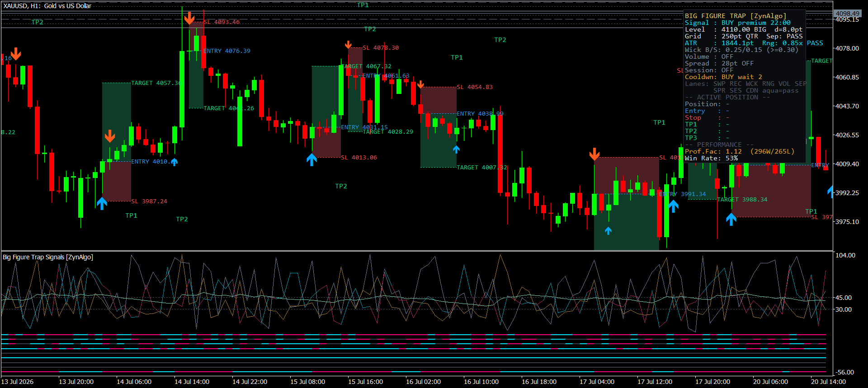The image size is (868, 388).
Task: Click the 16 Jul 02:00 time label
Action: click(424, 382)
